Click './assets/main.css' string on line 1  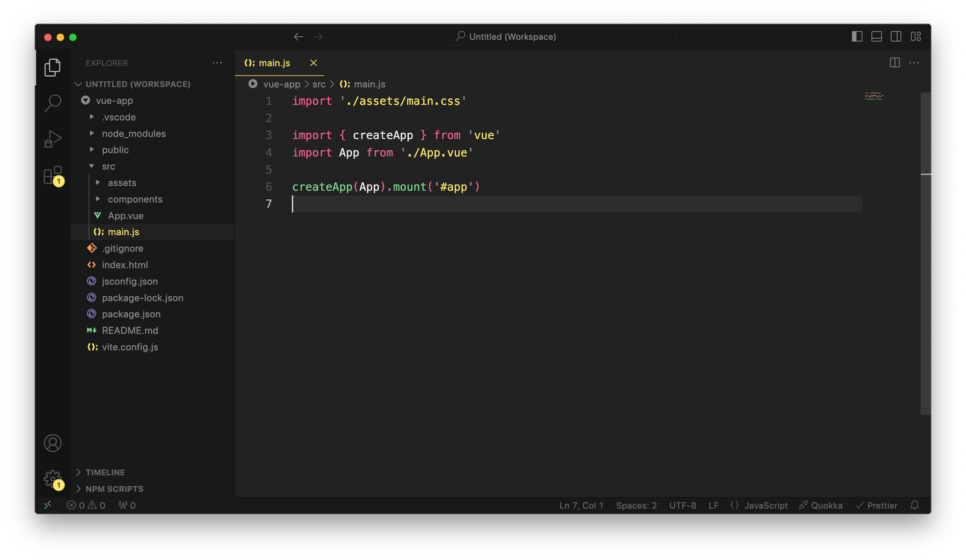403,101
